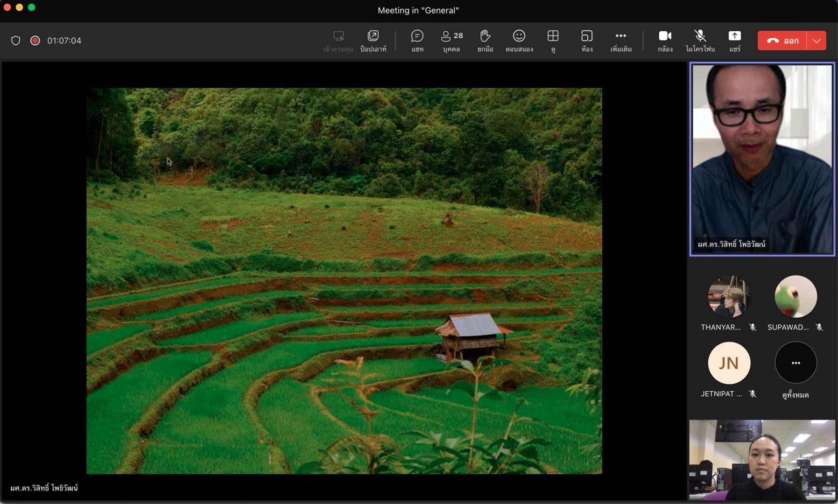Leave the meeting with the red ออก button

[782, 41]
